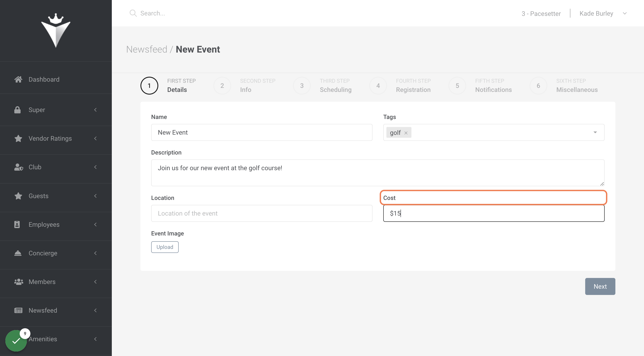Remove the golf tag with its x

point(406,133)
